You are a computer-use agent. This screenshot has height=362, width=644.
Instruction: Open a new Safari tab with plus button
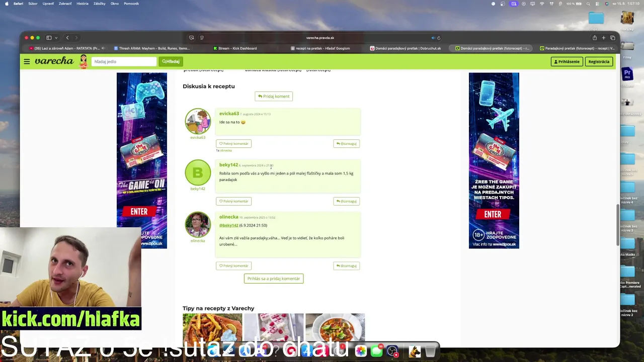click(604, 38)
